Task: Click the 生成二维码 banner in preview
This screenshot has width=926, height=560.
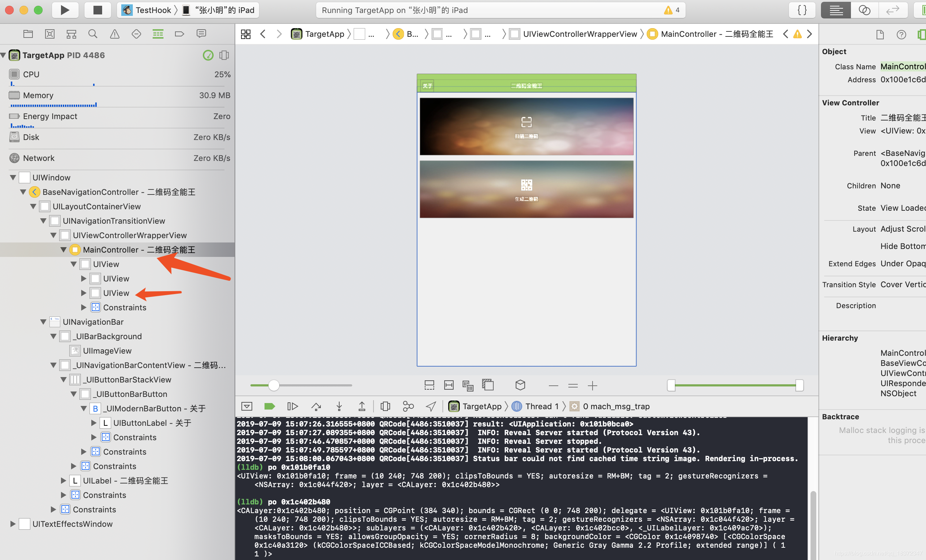Action: click(527, 189)
